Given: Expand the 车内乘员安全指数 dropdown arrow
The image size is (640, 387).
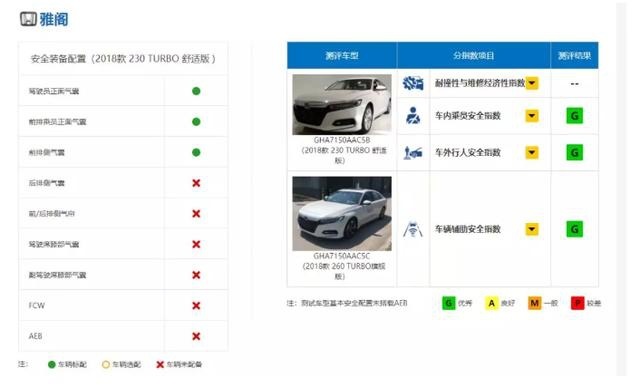Looking at the screenshot, I should click(531, 116).
